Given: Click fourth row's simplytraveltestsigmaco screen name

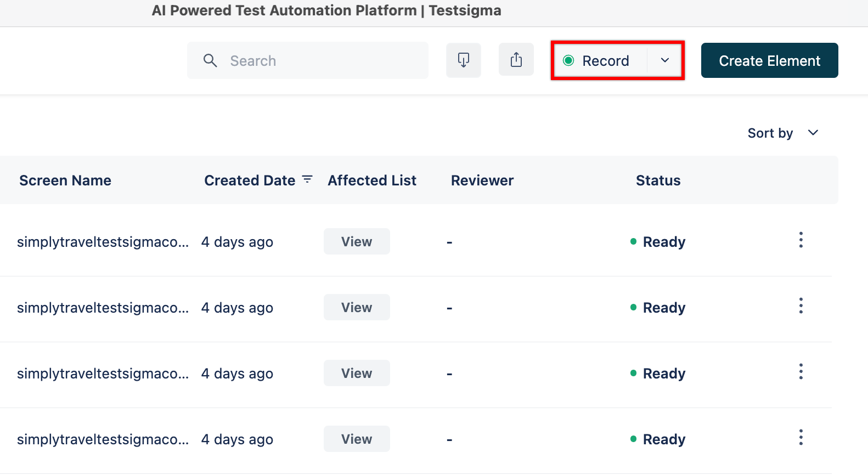Looking at the screenshot, I should (103, 439).
